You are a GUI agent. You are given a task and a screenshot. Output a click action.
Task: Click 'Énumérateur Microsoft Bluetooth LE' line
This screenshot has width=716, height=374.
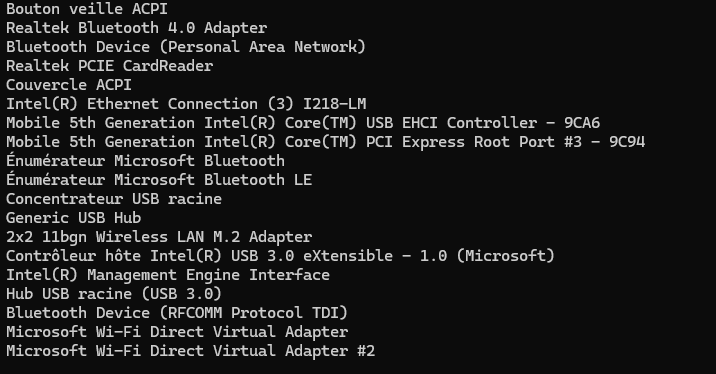(159, 180)
